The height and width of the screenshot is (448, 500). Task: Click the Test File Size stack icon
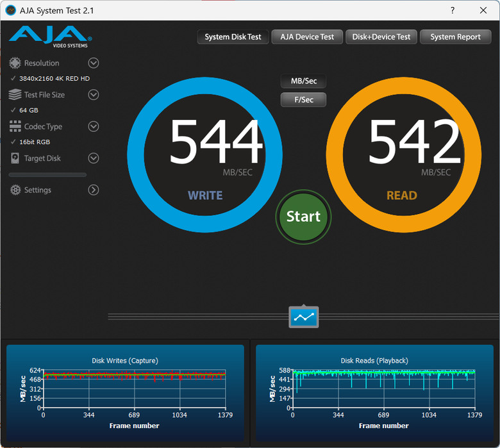click(x=15, y=94)
